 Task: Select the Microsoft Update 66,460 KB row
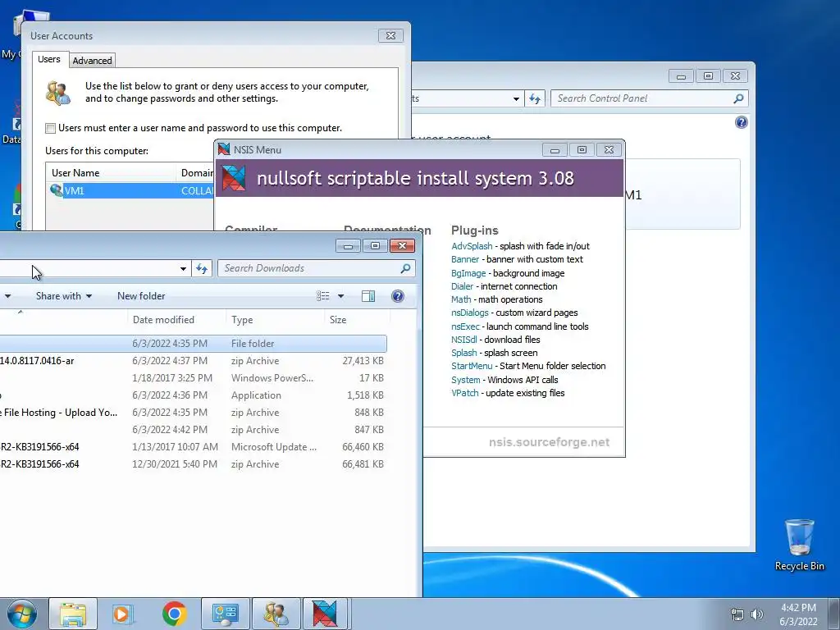tap(193, 447)
